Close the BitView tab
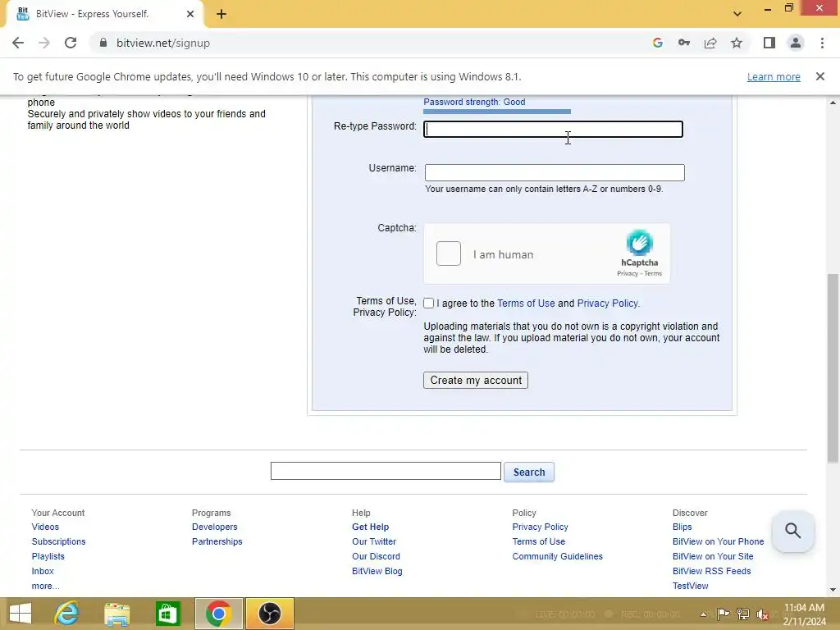This screenshot has height=630, width=840. (190, 14)
